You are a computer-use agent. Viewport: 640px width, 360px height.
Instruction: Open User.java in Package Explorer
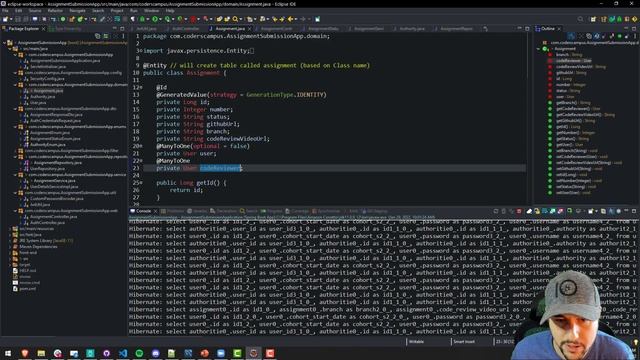click(x=38, y=103)
